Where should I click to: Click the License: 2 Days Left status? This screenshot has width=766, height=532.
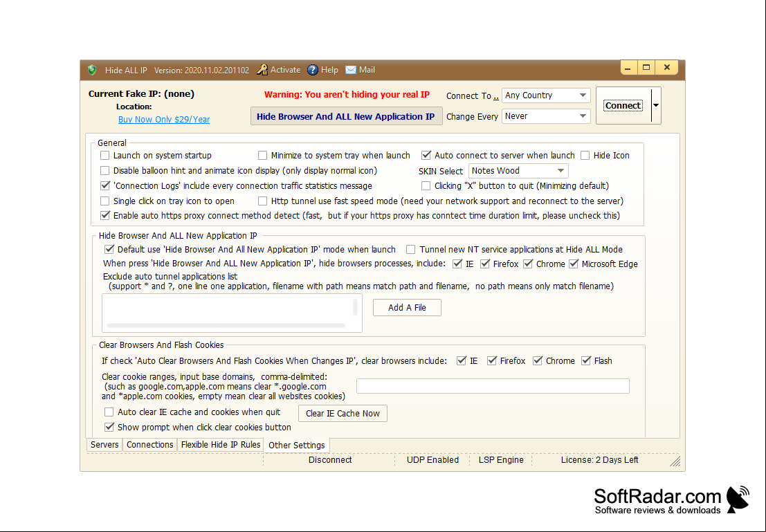pos(599,459)
